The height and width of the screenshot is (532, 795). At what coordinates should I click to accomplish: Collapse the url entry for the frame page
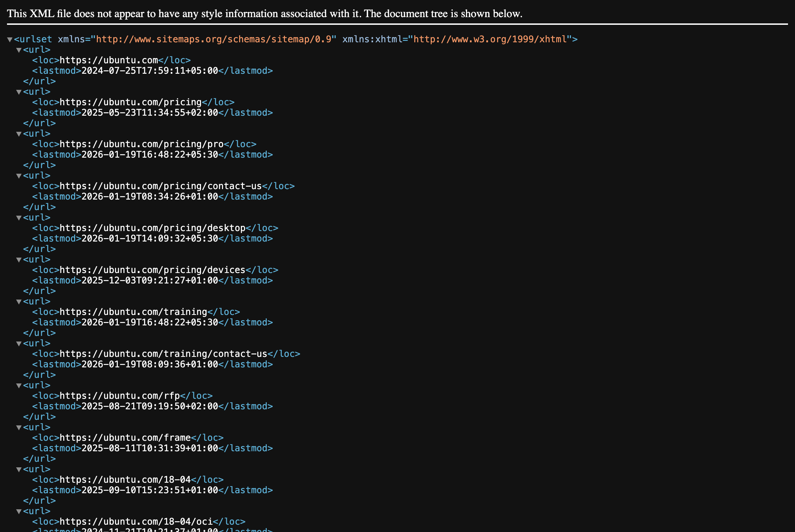pyautogui.click(x=19, y=427)
